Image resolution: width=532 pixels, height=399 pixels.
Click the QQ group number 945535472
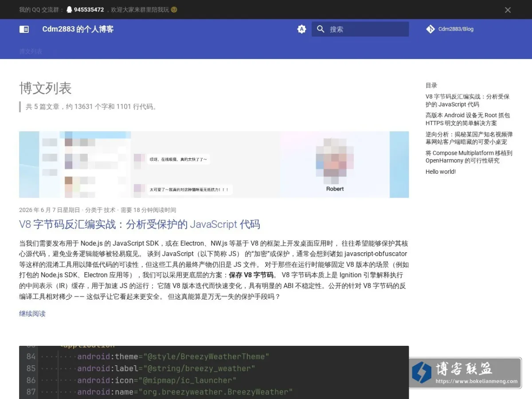[89, 10]
